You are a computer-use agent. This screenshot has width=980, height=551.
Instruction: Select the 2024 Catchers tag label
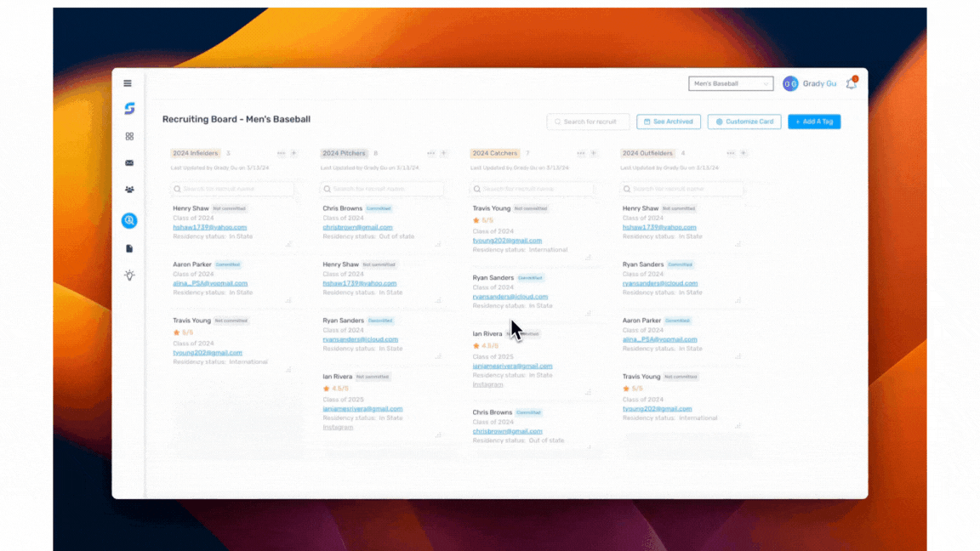495,153
